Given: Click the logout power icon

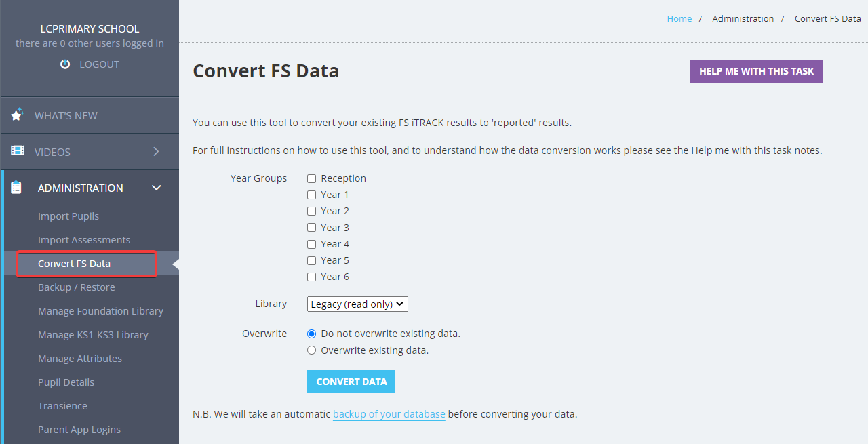Looking at the screenshot, I should [x=65, y=64].
